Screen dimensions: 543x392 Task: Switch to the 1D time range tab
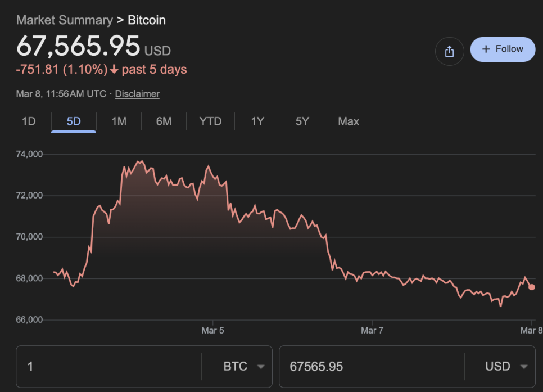point(29,121)
